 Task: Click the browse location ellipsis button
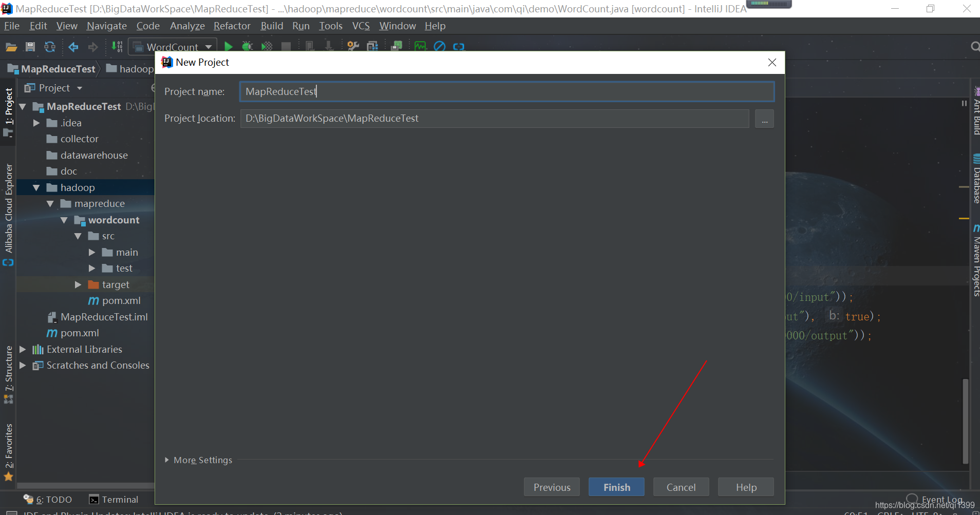coord(764,119)
